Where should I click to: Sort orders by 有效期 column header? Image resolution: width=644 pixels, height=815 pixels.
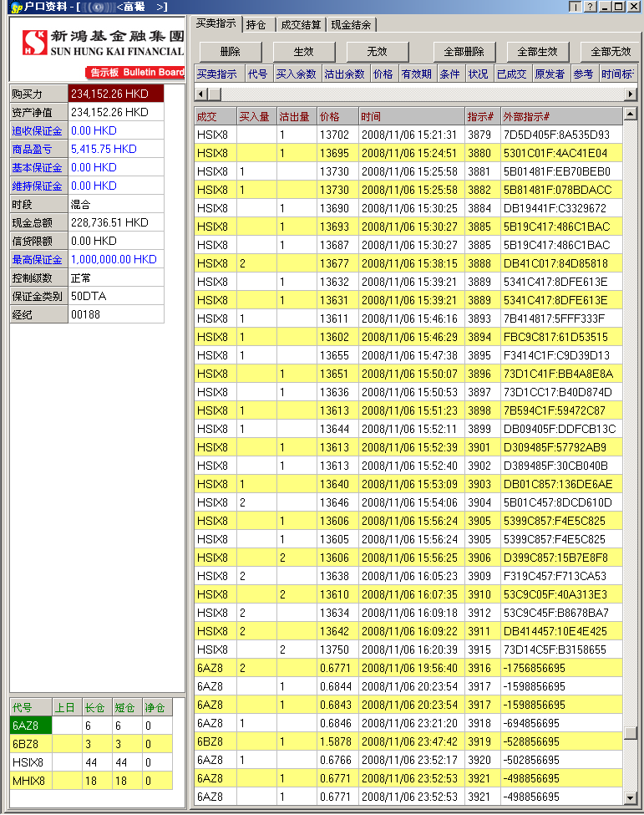click(417, 74)
